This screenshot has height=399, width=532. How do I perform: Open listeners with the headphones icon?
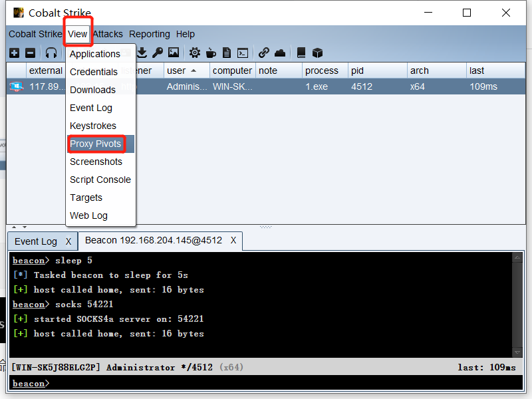pos(51,53)
